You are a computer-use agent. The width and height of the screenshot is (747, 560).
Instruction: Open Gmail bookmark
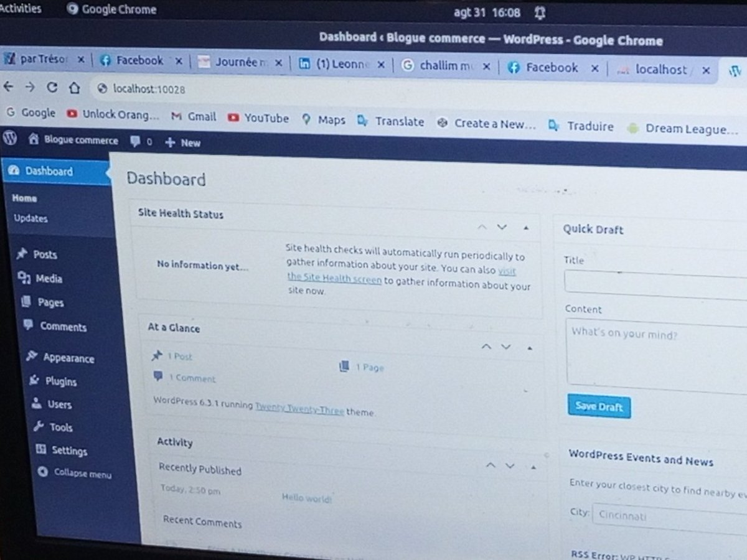tap(194, 116)
